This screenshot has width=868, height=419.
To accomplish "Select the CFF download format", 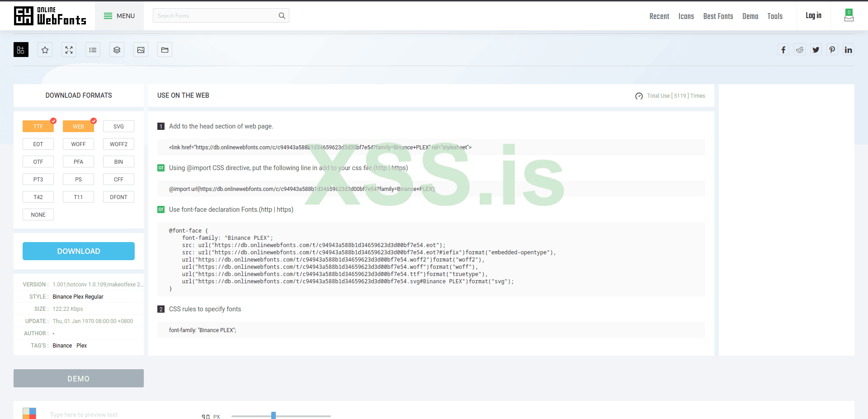I will point(118,179).
